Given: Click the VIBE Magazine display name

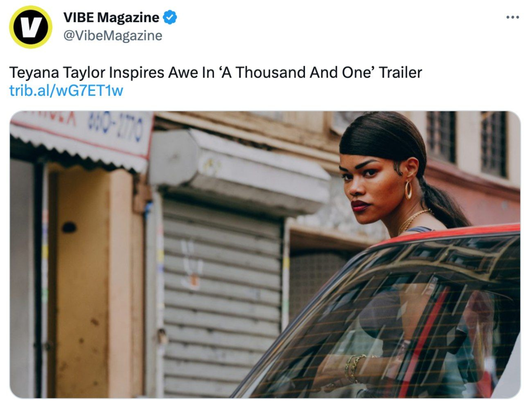Looking at the screenshot, I should coord(111,17).
